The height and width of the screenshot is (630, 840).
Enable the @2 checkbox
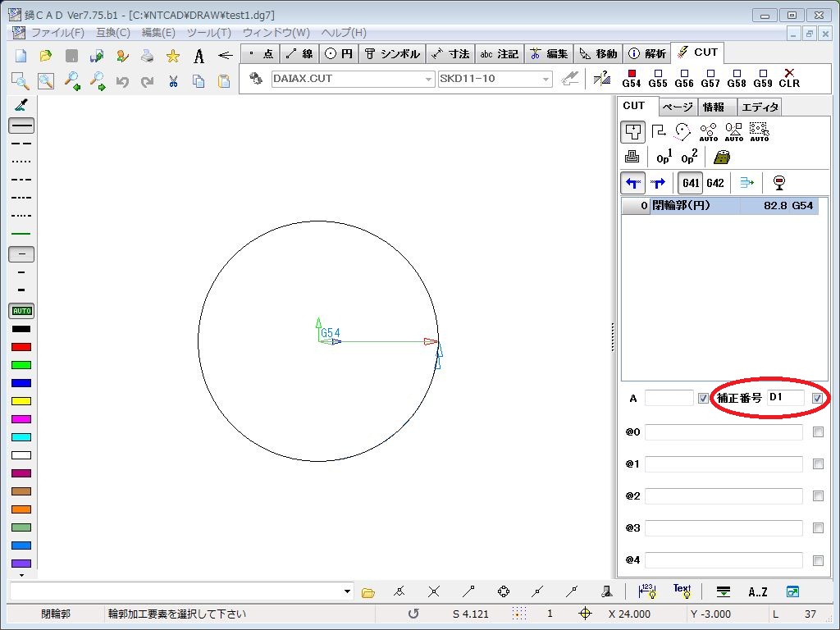[x=818, y=496]
